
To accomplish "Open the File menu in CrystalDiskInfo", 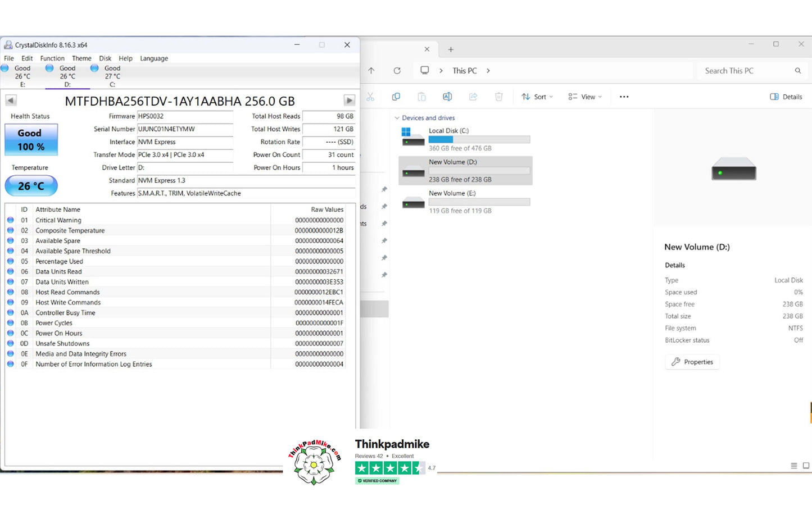I will 9,58.
